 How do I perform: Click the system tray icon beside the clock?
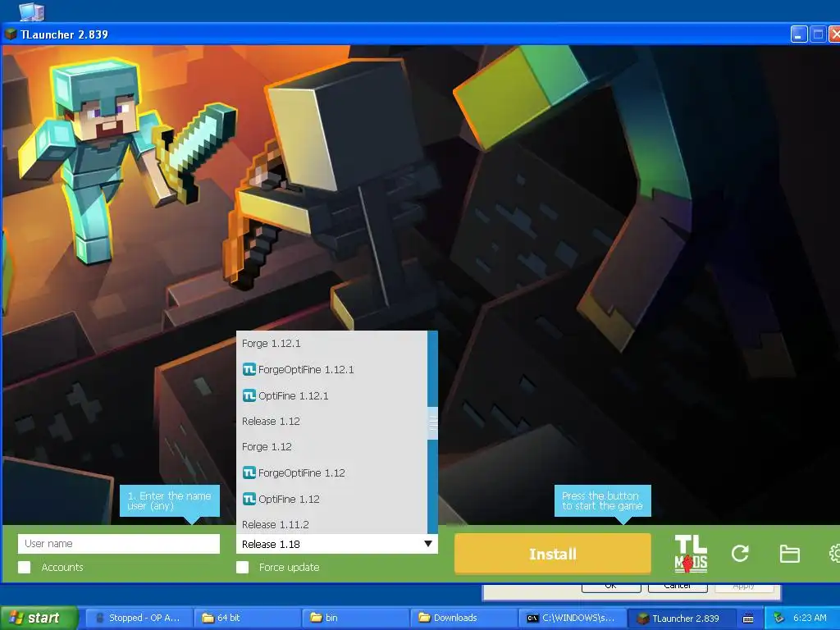click(779, 618)
